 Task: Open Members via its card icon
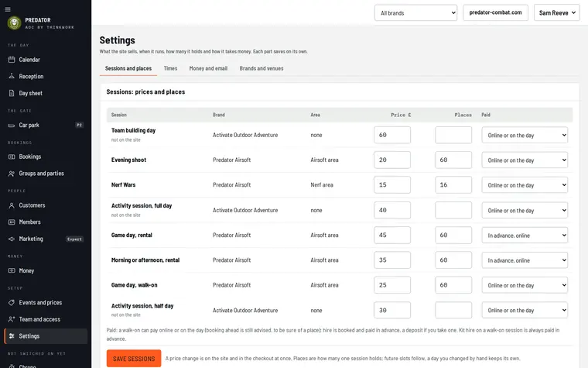click(x=12, y=222)
